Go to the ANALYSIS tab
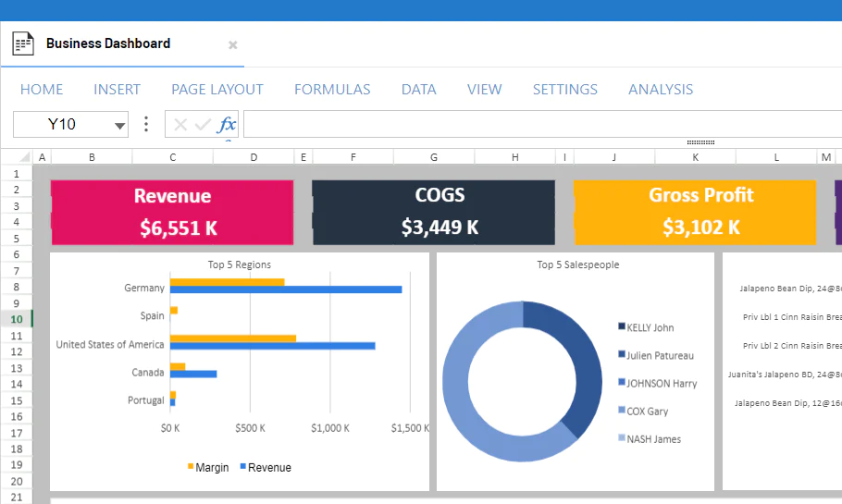Viewport: 842px width, 504px height. (661, 90)
